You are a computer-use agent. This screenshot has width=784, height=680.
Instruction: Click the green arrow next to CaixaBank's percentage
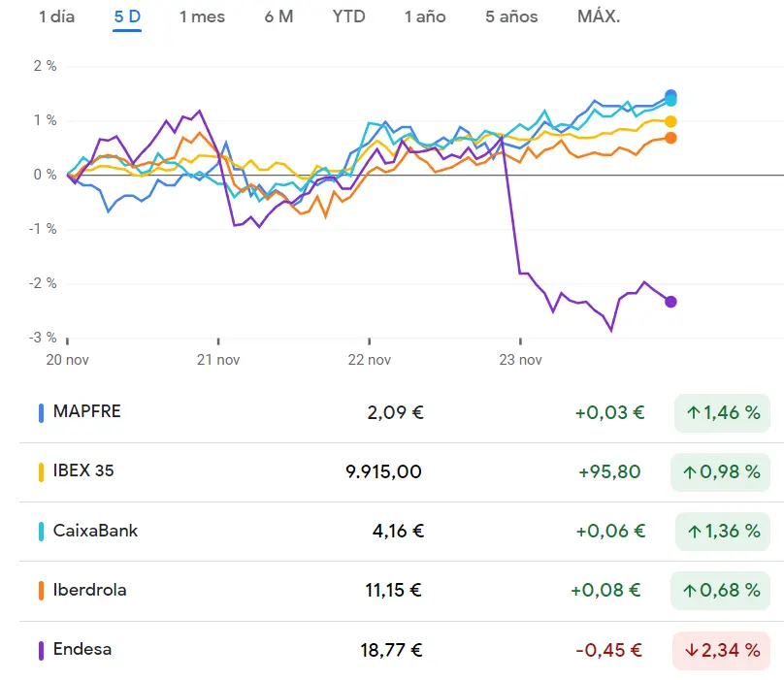(x=694, y=531)
